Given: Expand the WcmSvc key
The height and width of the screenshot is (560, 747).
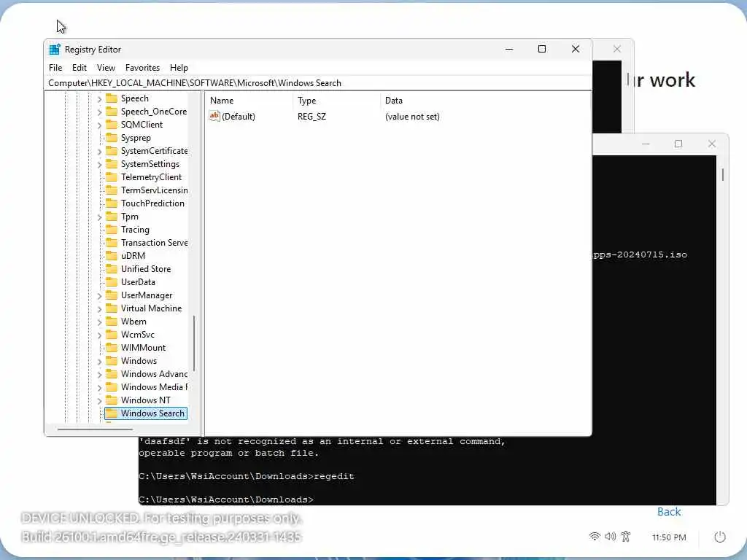Looking at the screenshot, I should [x=99, y=335].
